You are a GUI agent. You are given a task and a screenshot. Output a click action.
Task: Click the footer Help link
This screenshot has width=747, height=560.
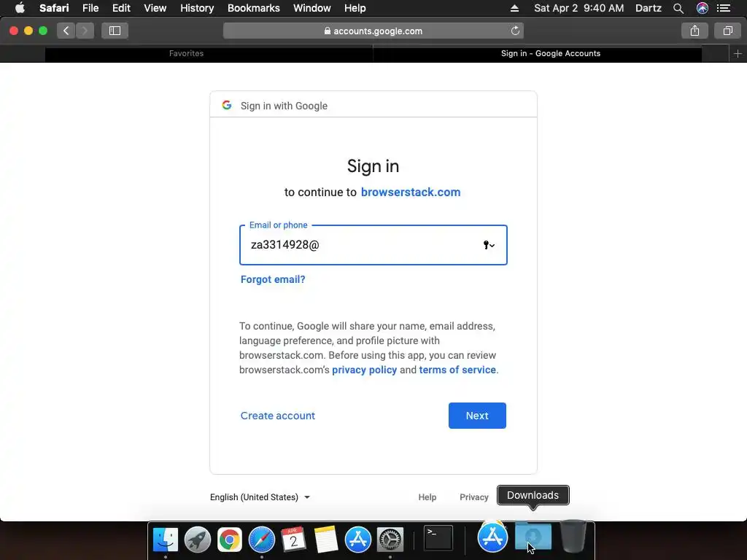tap(427, 497)
